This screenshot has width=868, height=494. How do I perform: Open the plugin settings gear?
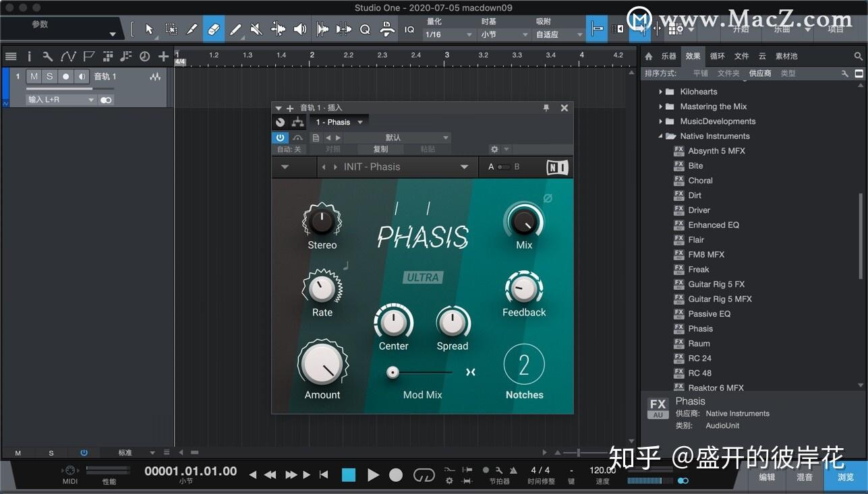coord(494,149)
